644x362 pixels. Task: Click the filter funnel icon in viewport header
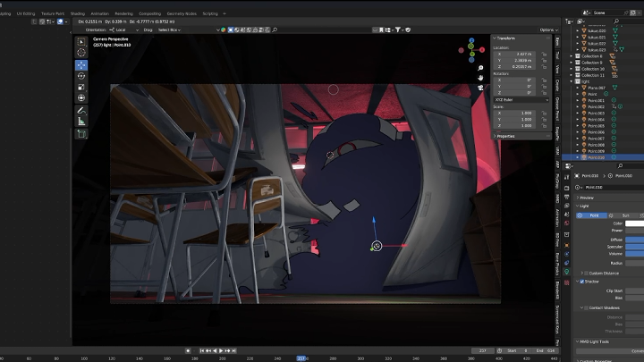click(x=398, y=30)
